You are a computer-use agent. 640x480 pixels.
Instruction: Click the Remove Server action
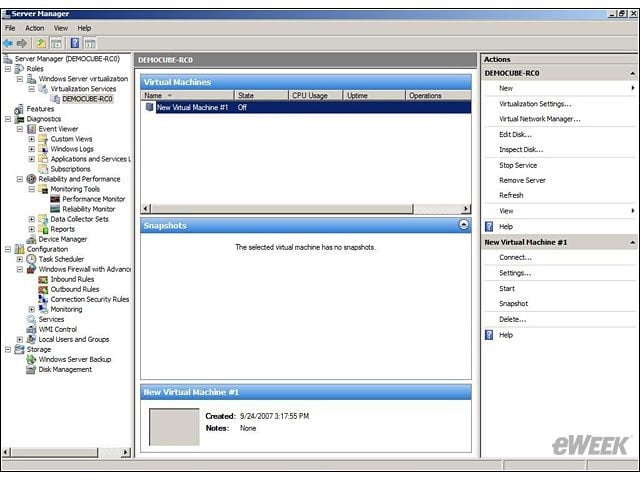pos(522,180)
